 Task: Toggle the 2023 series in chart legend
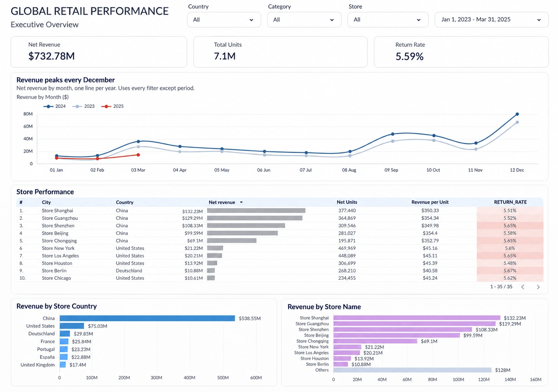[84, 106]
